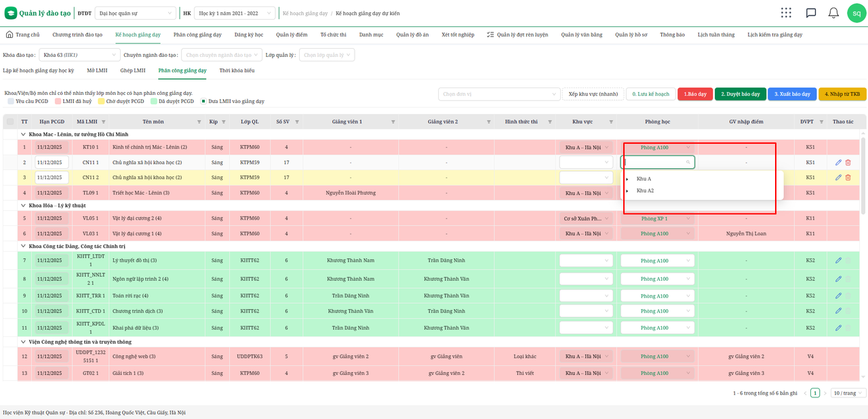Open row 2 Khu vực dropdown

pos(587,162)
